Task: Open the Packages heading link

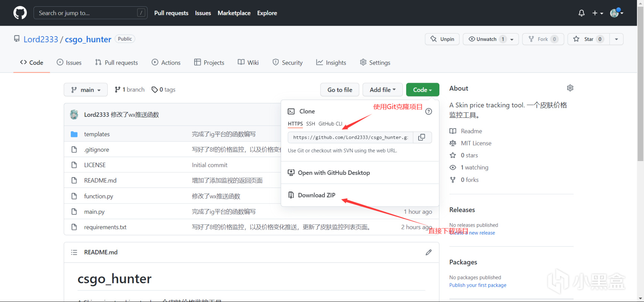Action: point(463,262)
